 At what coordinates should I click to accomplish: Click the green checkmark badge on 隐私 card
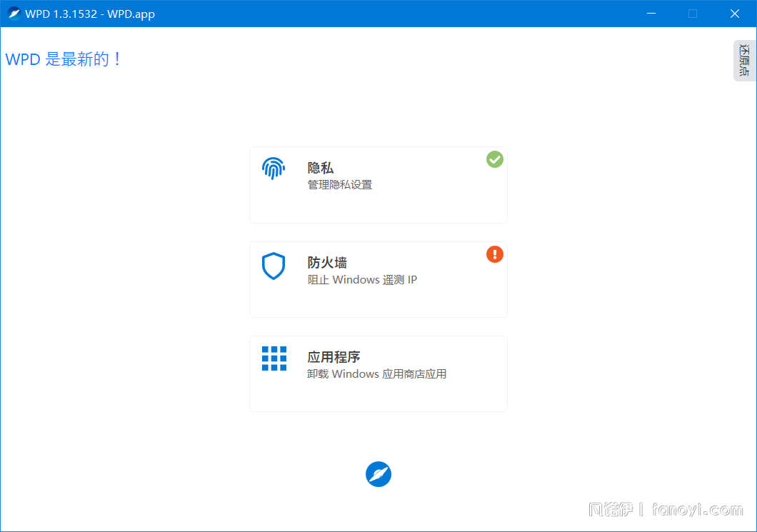pyautogui.click(x=495, y=159)
